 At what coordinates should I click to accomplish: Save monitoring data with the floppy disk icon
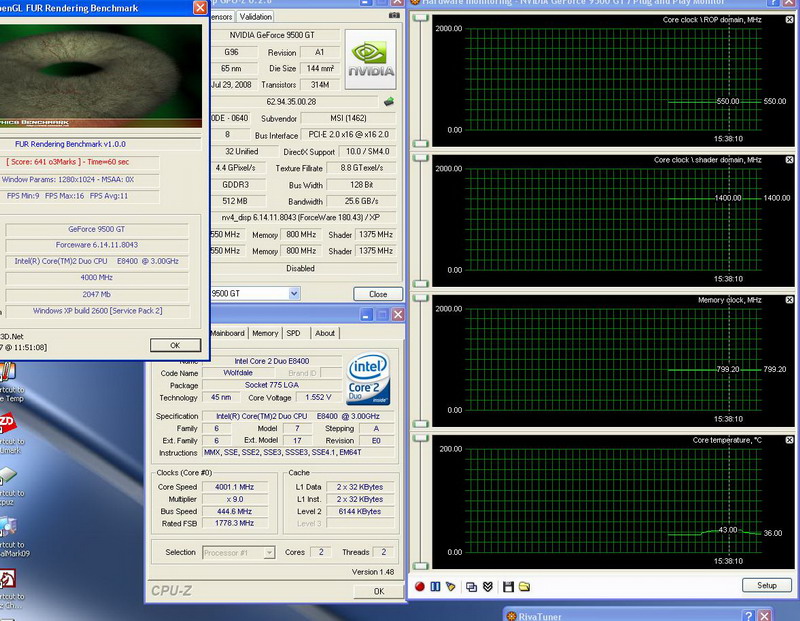pos(508,587)
